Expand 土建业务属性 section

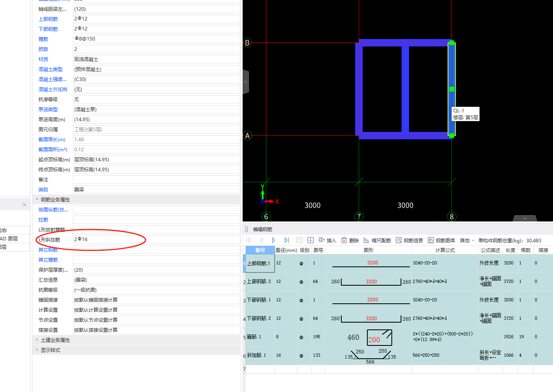(37, 340)
